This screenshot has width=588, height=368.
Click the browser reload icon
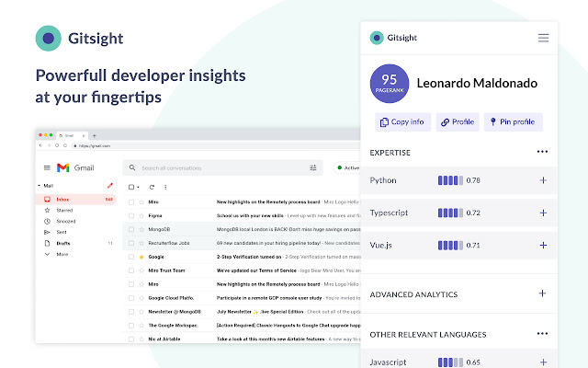click(x=57, y=145)
